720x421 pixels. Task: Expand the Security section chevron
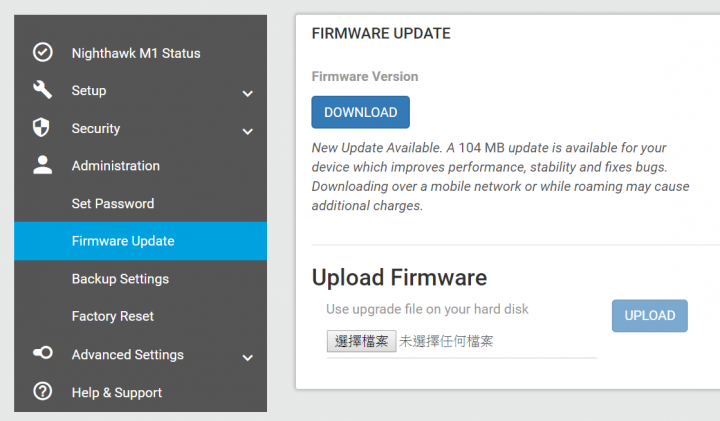[248, 132]
